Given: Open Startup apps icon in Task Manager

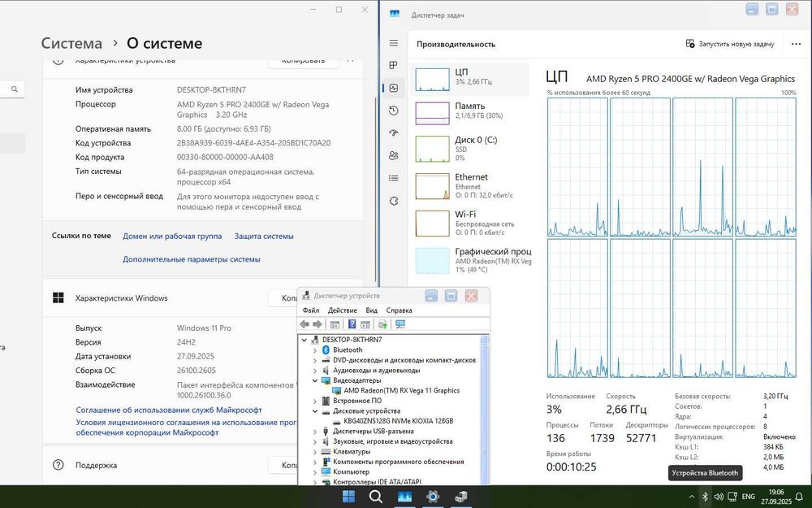Looking at the screenshot, I should coord(394,132).
